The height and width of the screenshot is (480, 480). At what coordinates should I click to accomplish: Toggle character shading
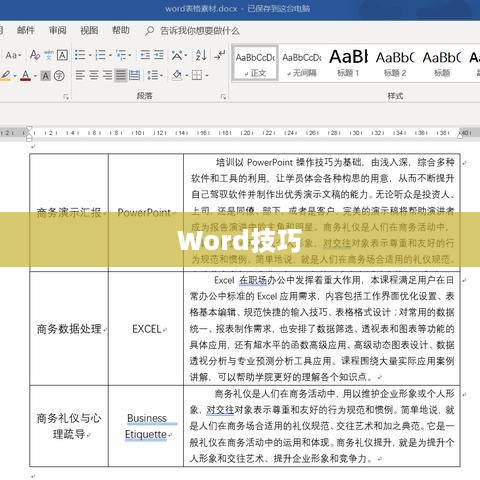point(45,76)
